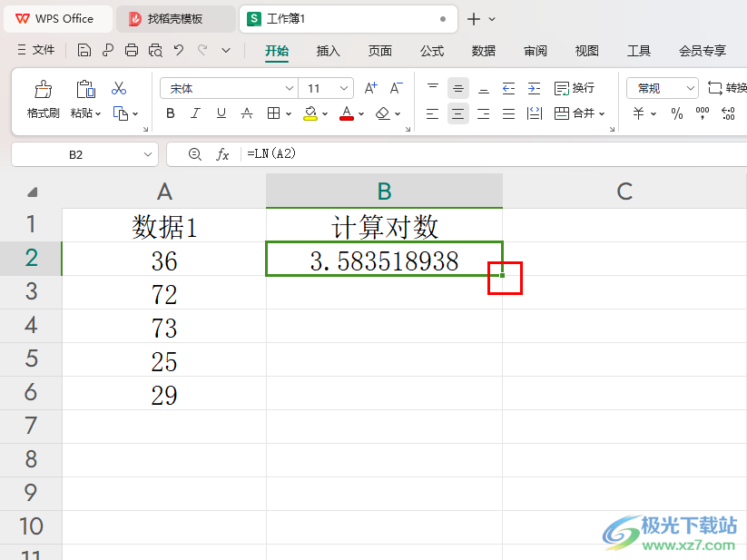This screenshot has height=560, width=747.
Task: Click the new tab plus button
Action: [474, 19]
